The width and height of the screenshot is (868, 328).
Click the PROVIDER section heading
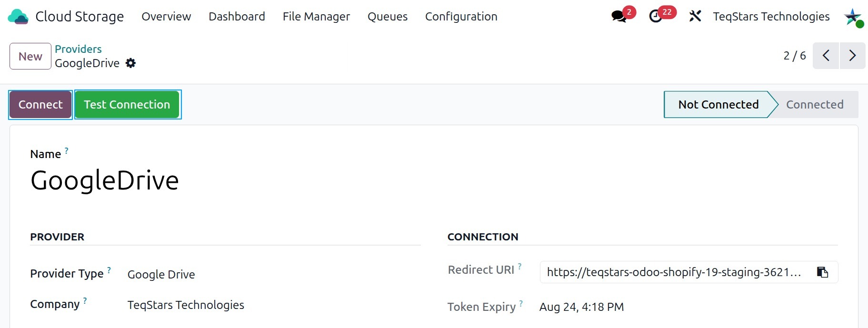[57, 237]
